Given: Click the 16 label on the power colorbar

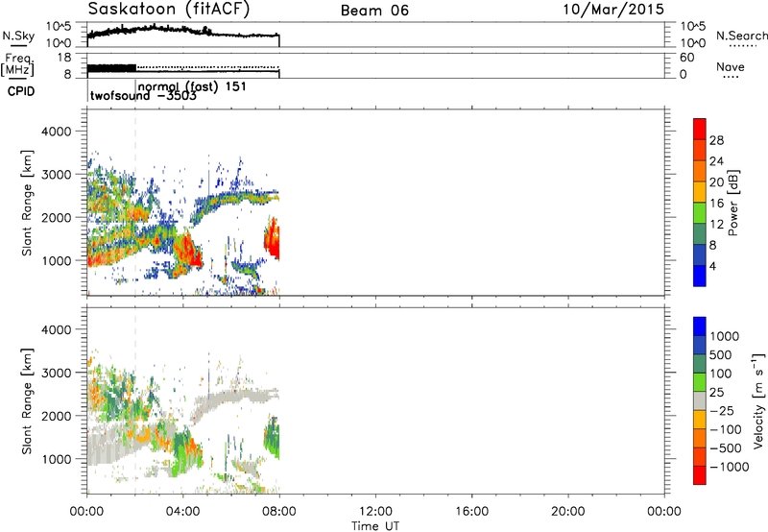Looking at the screenshot, I should 716,204.
